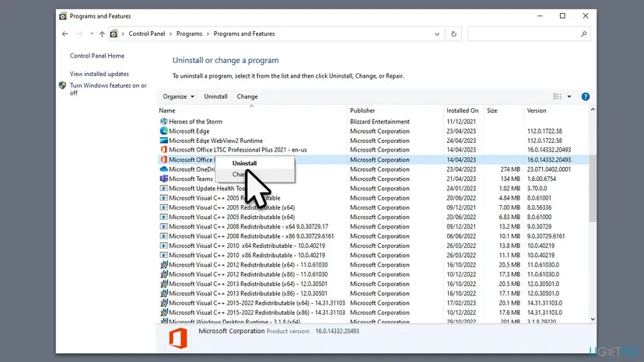The height and width of the screenshot is (362, 644).
Task: Click icon of Visual C++ 2010 x64 Redistributable
Action: (x=164, y=245)
